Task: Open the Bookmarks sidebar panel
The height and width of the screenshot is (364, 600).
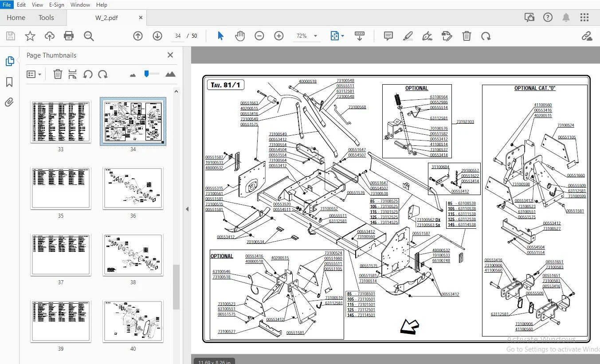Action: 9,82
